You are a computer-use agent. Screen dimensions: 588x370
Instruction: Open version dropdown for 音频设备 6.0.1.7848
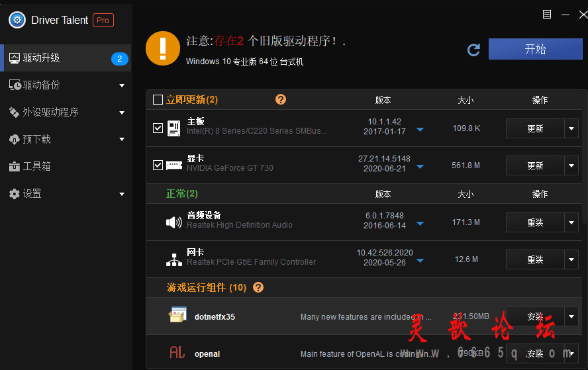coord(420,224)
